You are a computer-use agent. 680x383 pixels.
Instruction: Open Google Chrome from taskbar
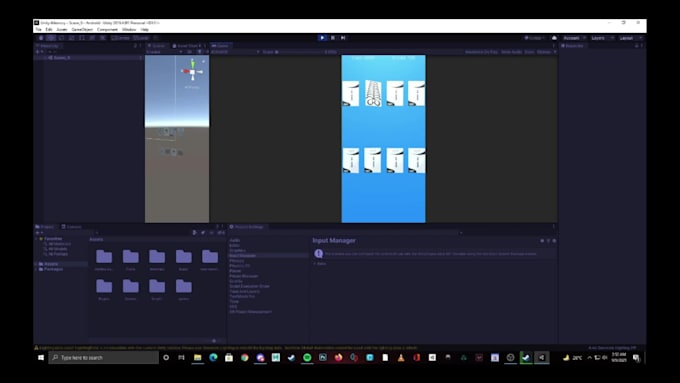[245, 357]
